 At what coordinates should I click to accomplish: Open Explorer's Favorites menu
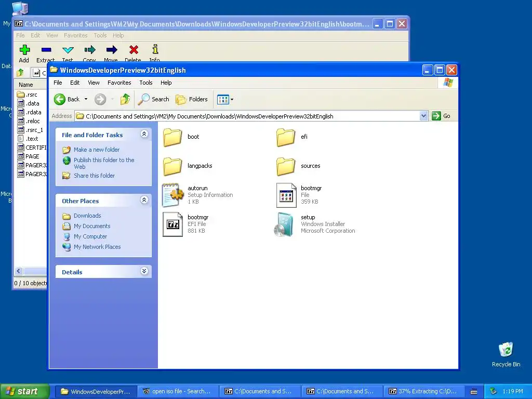[x=119, y=83]
